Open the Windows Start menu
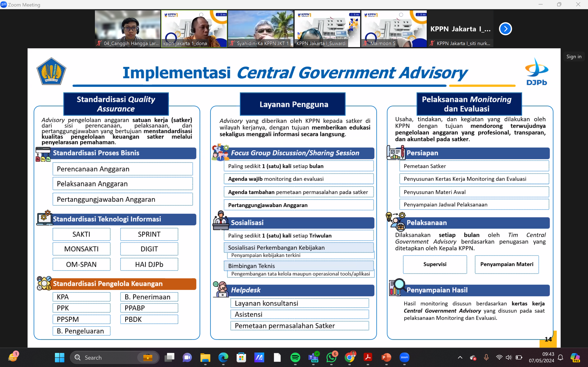588x367 pixels. (x=60, y=357)
